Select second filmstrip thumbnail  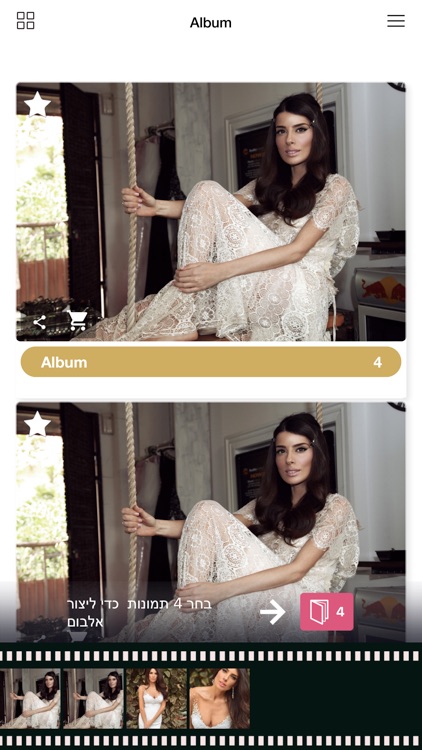(93, 698)
